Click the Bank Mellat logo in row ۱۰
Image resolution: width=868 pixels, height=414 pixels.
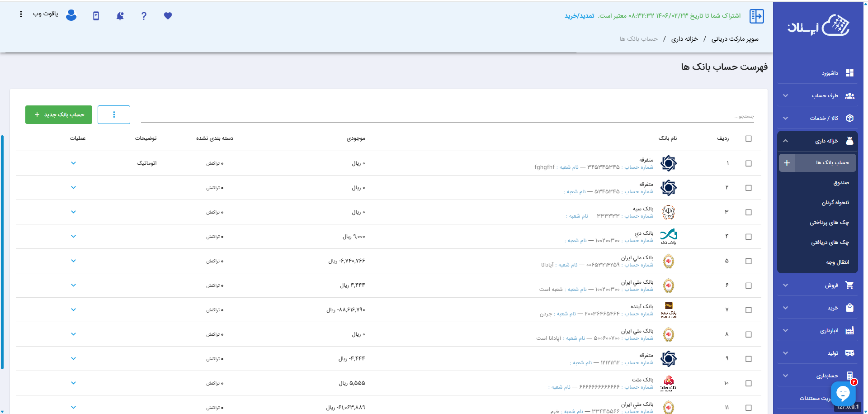coord(668,383)
